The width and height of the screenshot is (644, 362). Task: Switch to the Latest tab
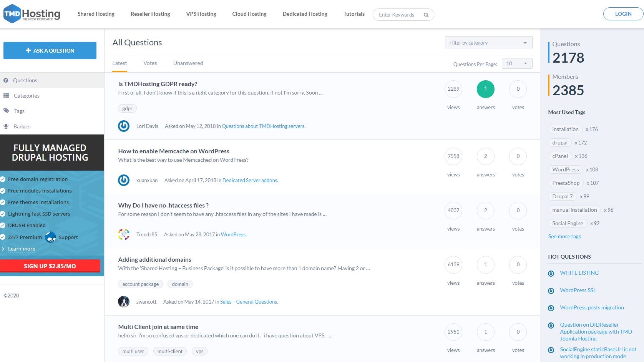click(x=120, y=63)
